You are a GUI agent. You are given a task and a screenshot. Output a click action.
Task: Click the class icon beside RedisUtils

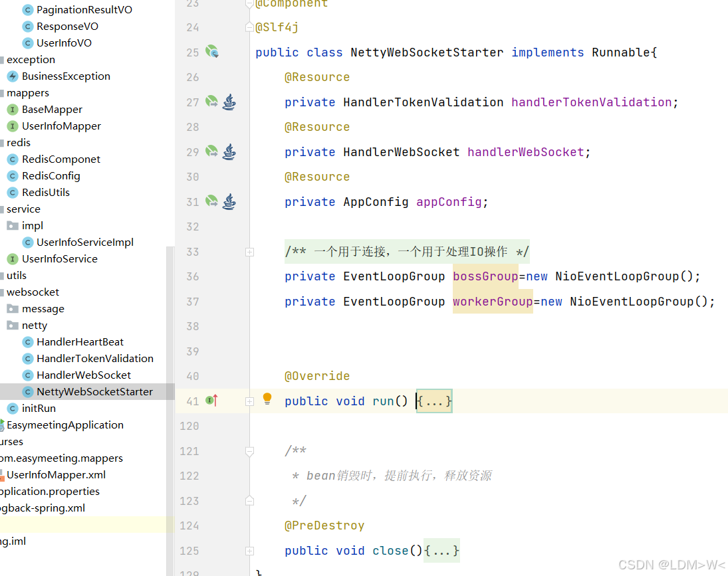(13, 193)
